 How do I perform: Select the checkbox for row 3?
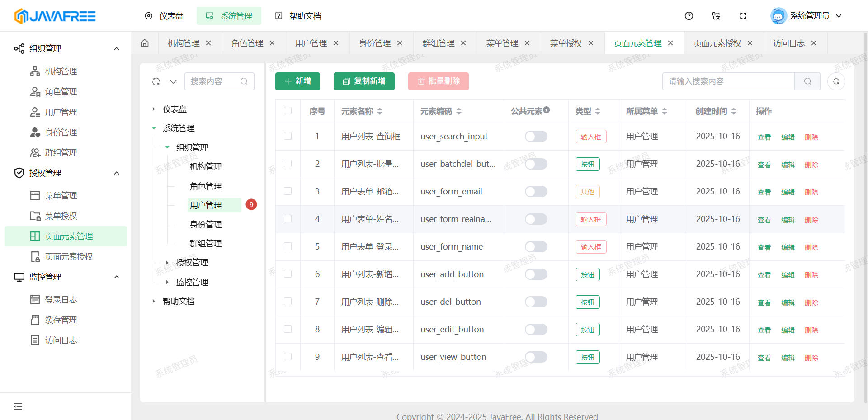click(x=288, y=191)
